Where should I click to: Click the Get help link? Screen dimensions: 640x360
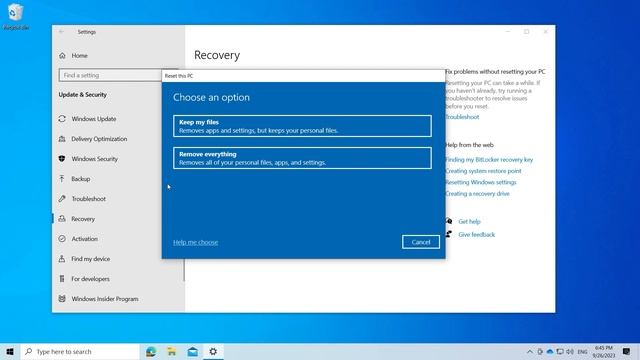click(469, 222)
